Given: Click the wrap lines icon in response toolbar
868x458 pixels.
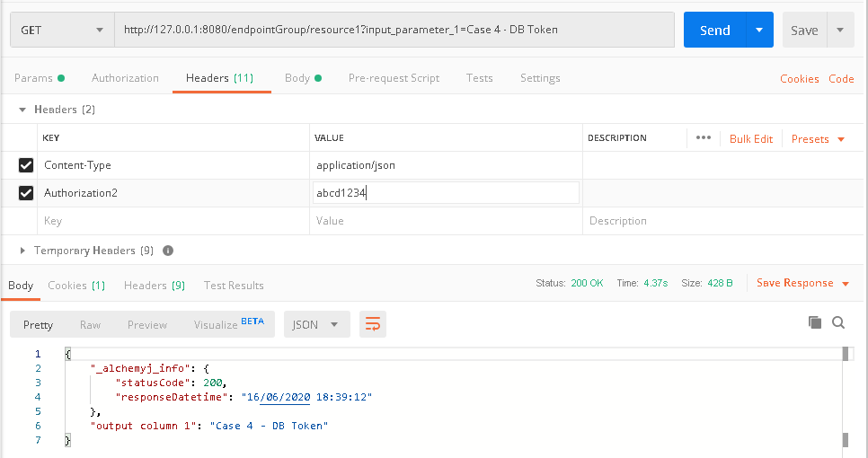Looking at the screenshot, I should [x=373, y=324].
